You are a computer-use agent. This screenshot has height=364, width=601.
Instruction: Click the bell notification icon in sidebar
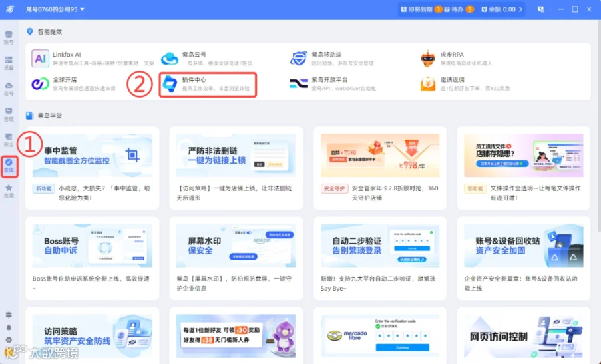coord(9,327)
